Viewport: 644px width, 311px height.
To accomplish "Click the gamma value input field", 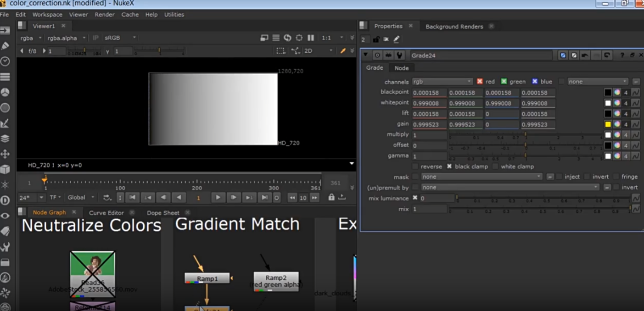I will [429, 156].
